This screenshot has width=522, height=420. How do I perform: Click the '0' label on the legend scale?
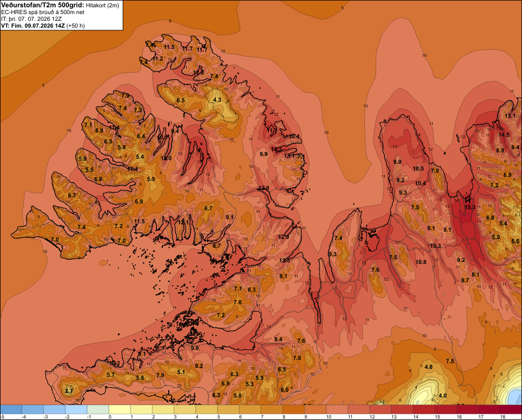coord(110,417)
